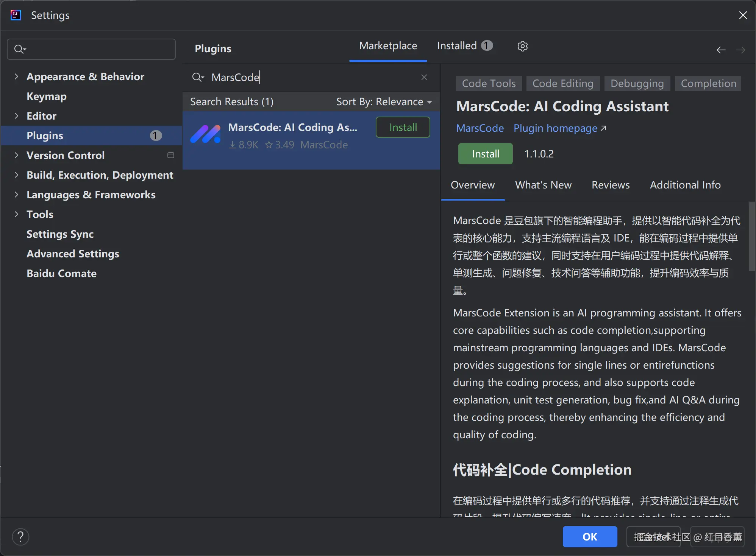The height and width of the screenshot is (556, 756).
Task: Open the What's New tab
Action: coord(543,185)
